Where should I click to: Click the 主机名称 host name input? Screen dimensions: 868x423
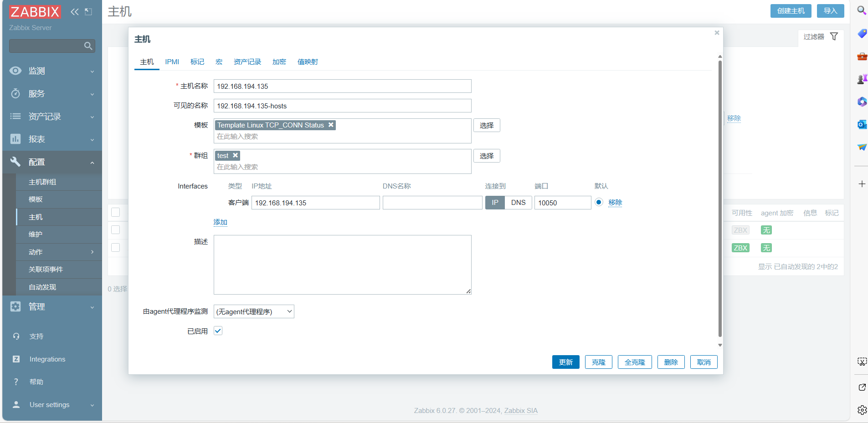342,87
